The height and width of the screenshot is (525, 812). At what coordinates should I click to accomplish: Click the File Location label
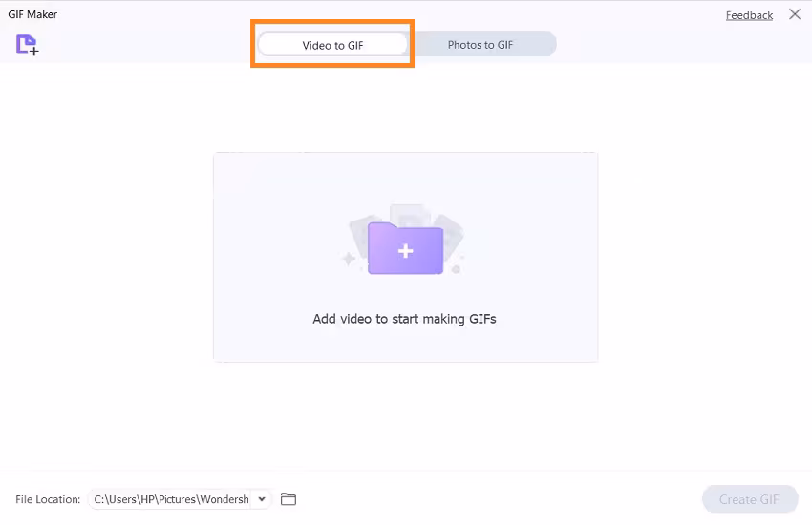(x=48, y=499)
